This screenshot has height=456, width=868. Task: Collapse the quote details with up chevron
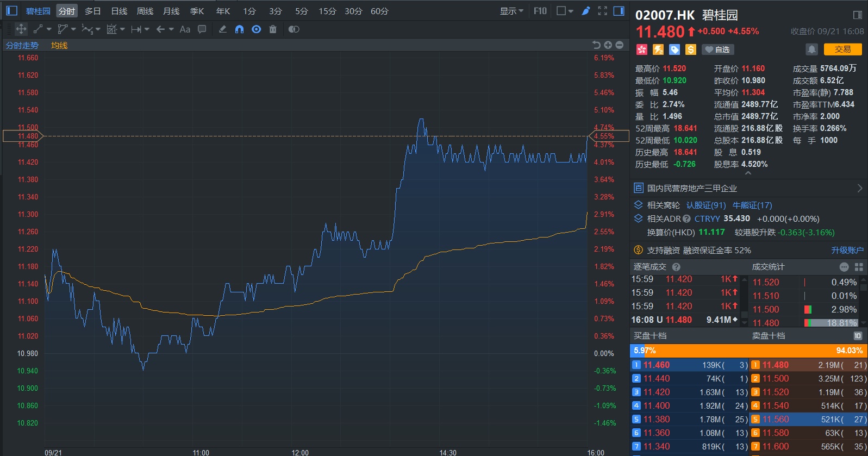pos(748,173)
